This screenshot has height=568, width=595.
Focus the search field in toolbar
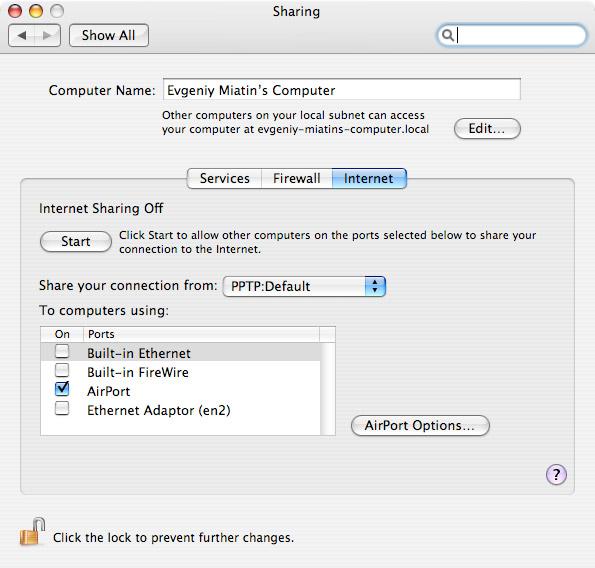click(x=511, y=35)
